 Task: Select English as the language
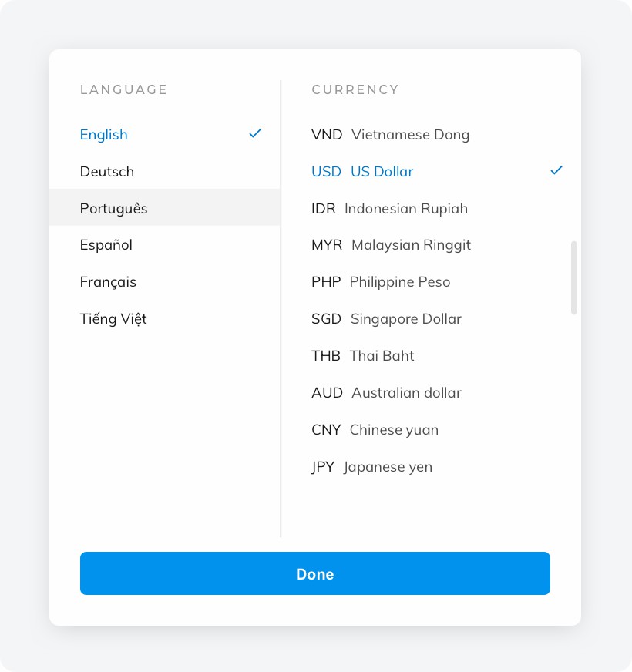(104, 135)
